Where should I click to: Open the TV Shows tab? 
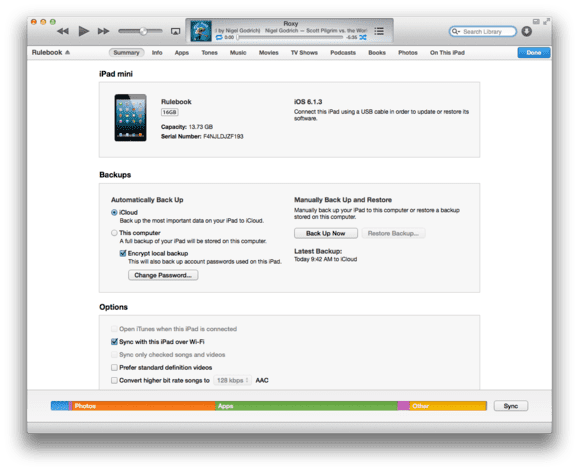pos(304,52)
